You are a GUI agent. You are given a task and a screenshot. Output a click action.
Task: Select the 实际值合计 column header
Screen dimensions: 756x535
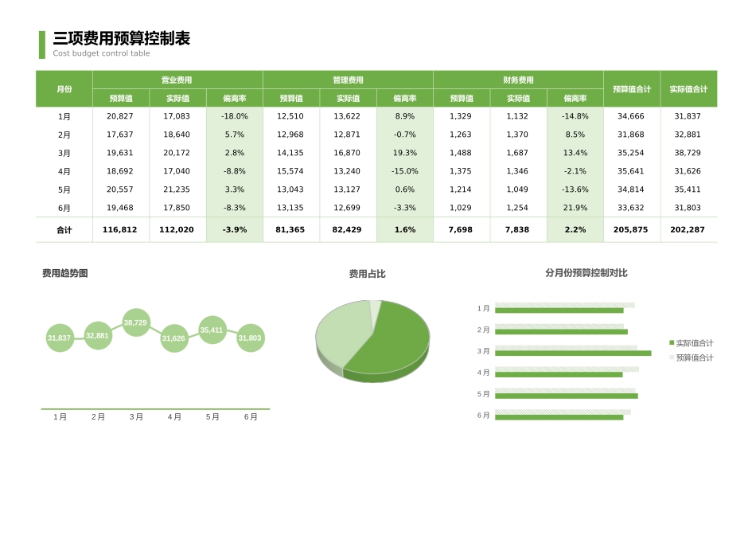coord(689,88)
